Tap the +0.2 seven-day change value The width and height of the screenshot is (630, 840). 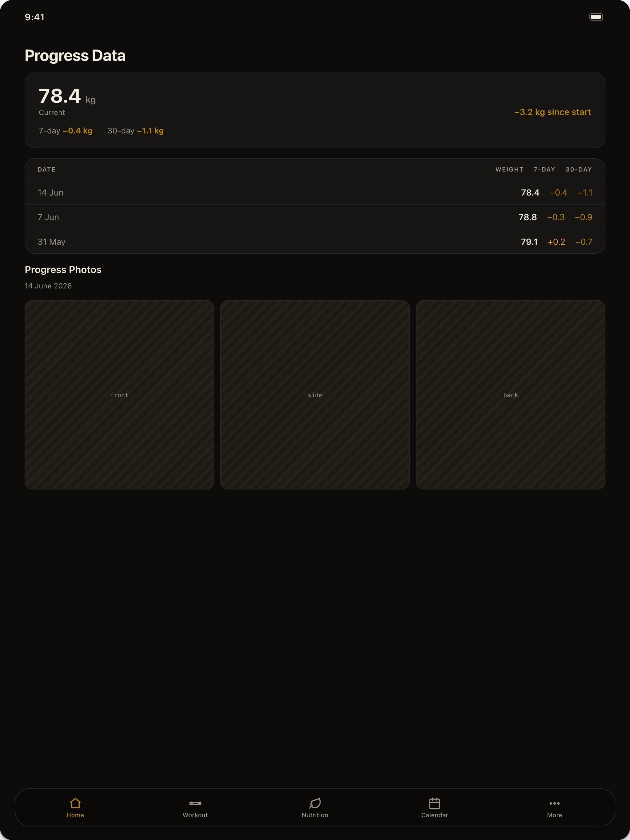556,242
